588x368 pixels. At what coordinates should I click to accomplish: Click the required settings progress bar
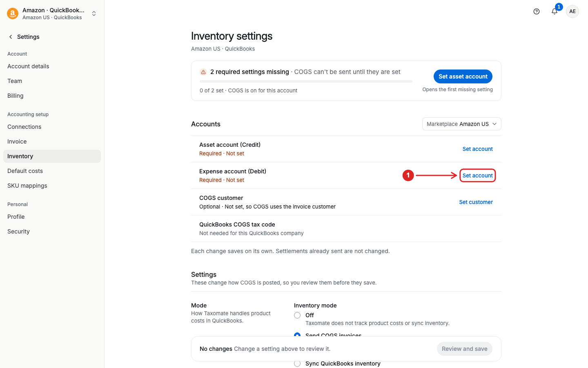tap(306, 81)
